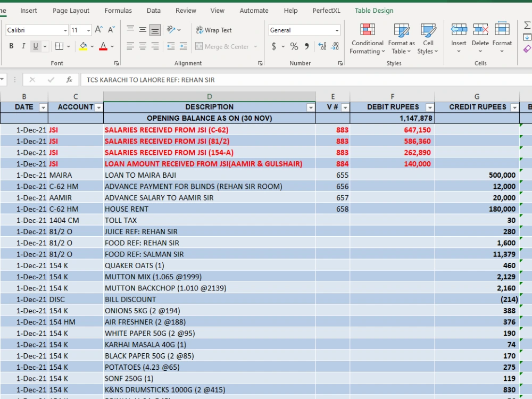
Task: Open underline style dropdown arrow
Action: coord(45,46)
